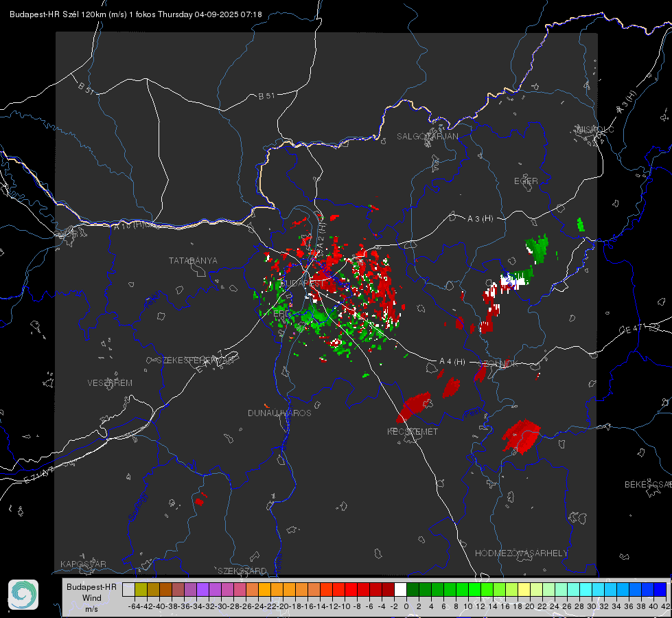The height and width of the screenshot is (618, 672).
Task: Click the large red echo east of Kecskemét
Action: 522,437
